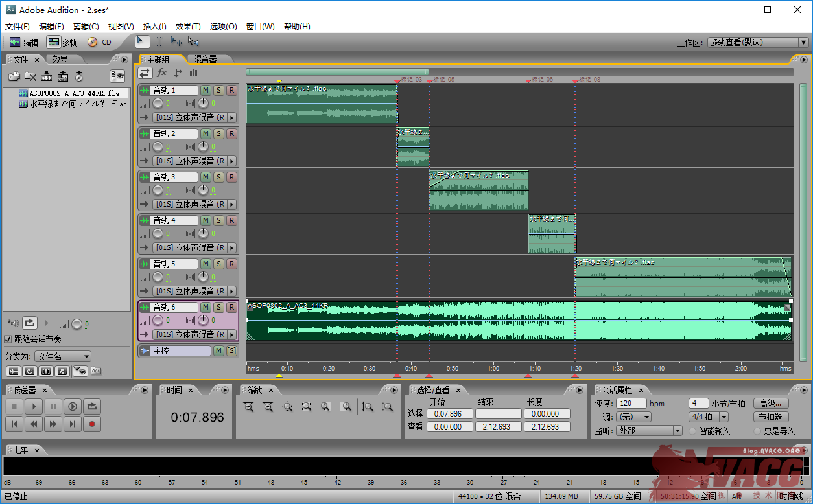Click the sends icon next to fx
The height and width of the screenshot is (504, 813).
click(178, 73)
